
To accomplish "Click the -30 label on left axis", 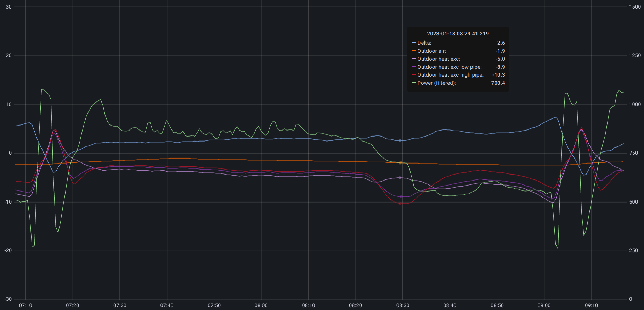I will 8,299.
